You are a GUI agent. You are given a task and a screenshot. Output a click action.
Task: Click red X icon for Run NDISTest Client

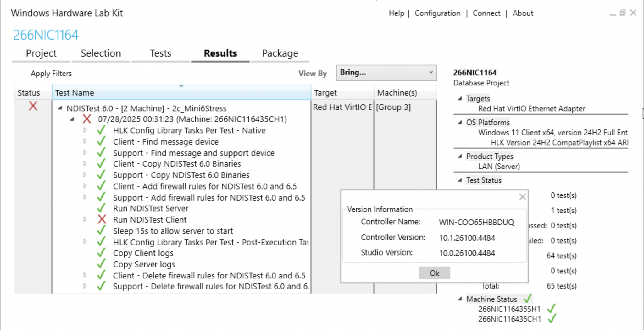pos(102,219)
